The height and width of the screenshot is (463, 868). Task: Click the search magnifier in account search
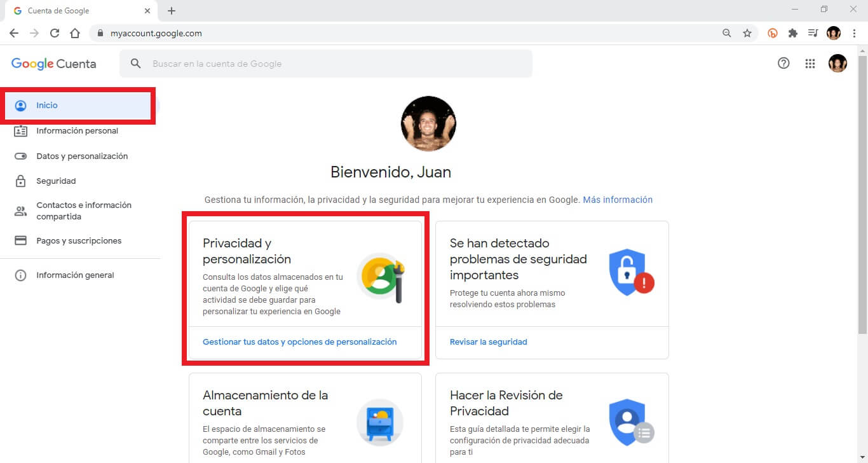135,64
